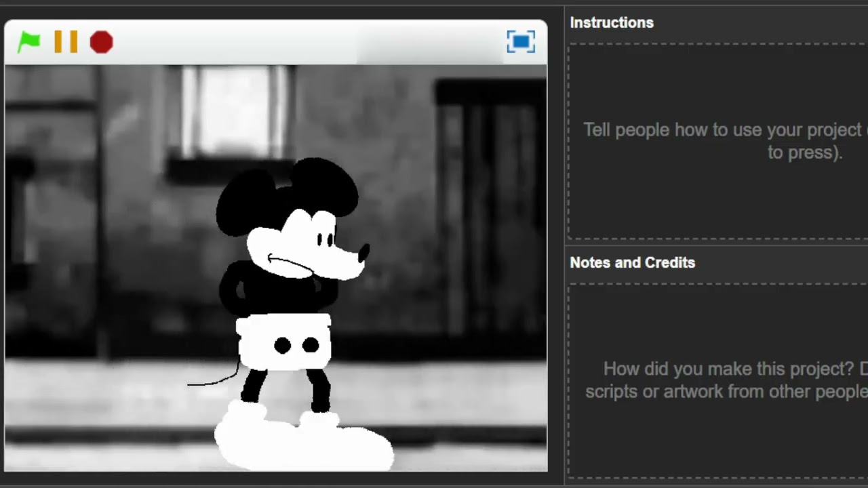This screenshot has height=488, width=868.
Task: Stop the project with the red stop sign
Action: 101,42
